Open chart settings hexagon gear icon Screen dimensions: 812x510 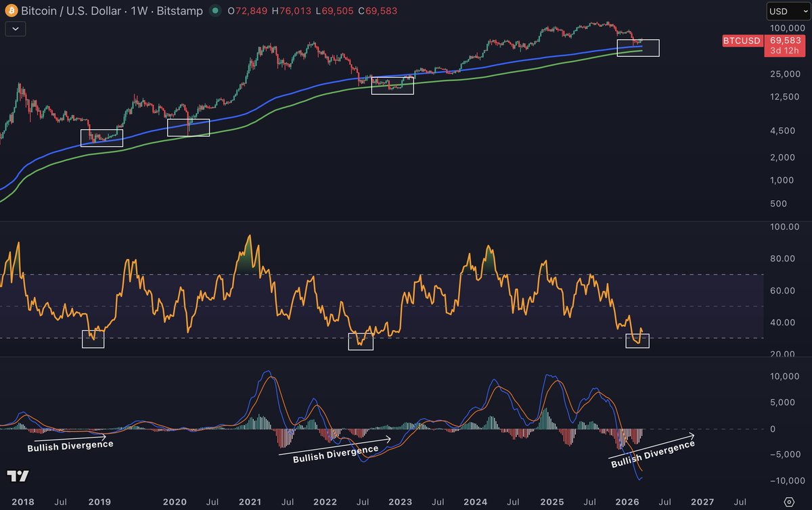[789, 502]
